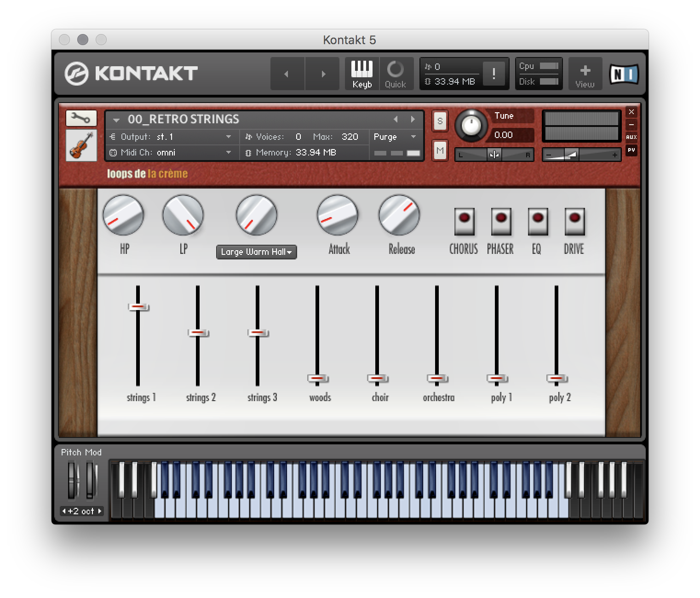700x598 pixels.
Task: Click the strings 2 fader handle
Action: pos(198,333)
